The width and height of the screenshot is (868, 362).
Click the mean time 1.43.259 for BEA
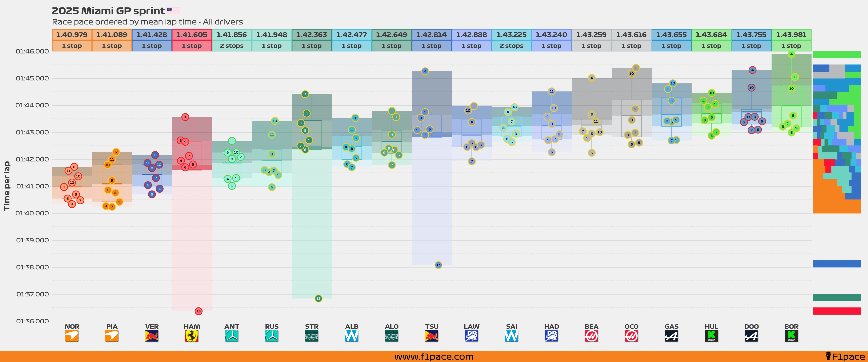point(591,35)
